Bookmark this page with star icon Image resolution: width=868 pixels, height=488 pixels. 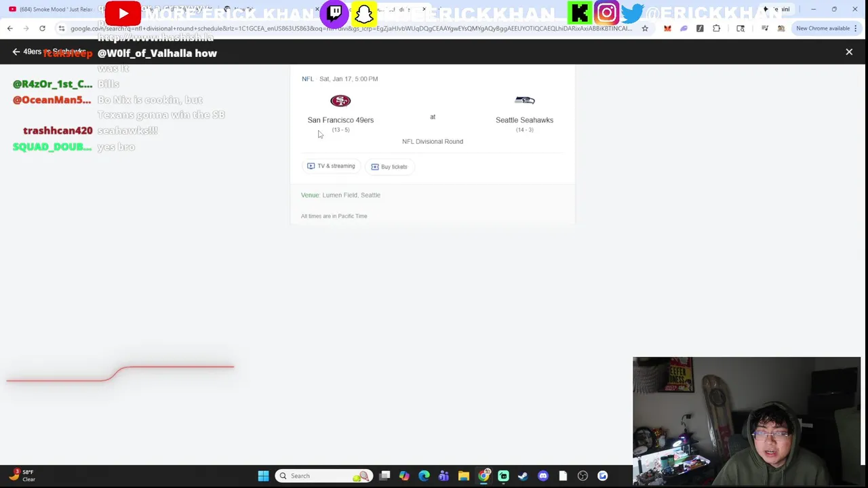tap(645, 28)
